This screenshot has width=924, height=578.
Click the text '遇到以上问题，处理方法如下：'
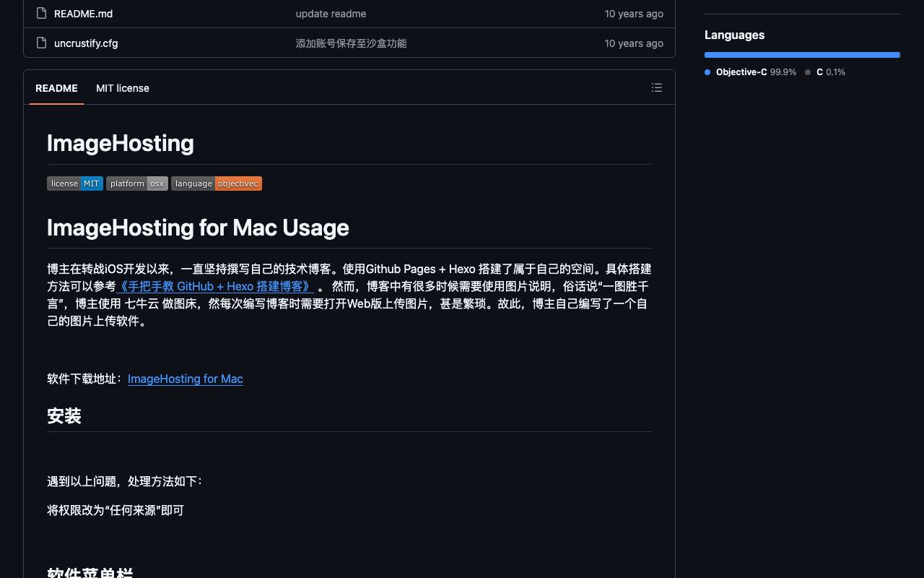pos(125,481)
